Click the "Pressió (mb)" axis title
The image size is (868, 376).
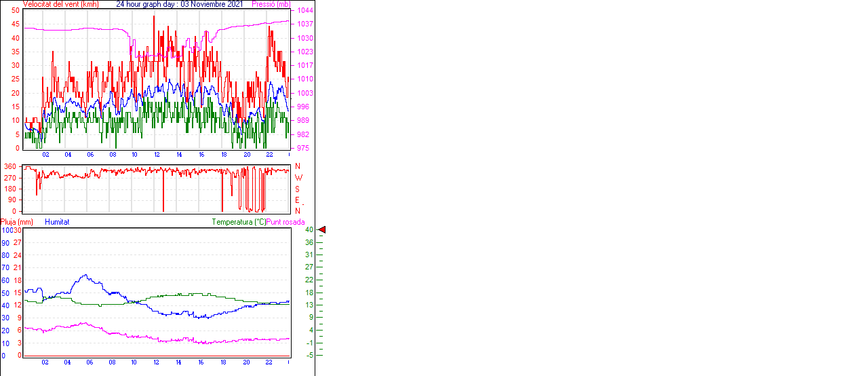(x=271, y=4)
